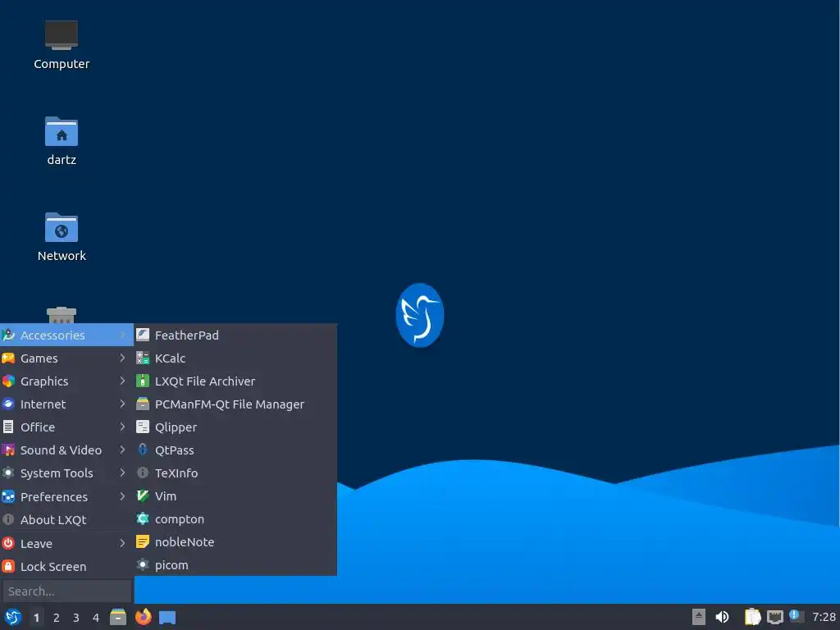
Task: Switch to desktop 3
Action: [76, 618]
